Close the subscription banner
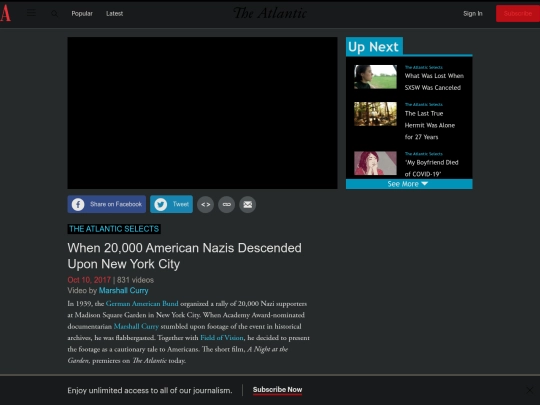The height and width of the screenshot is (405, 540). click(x=530, y=390)
